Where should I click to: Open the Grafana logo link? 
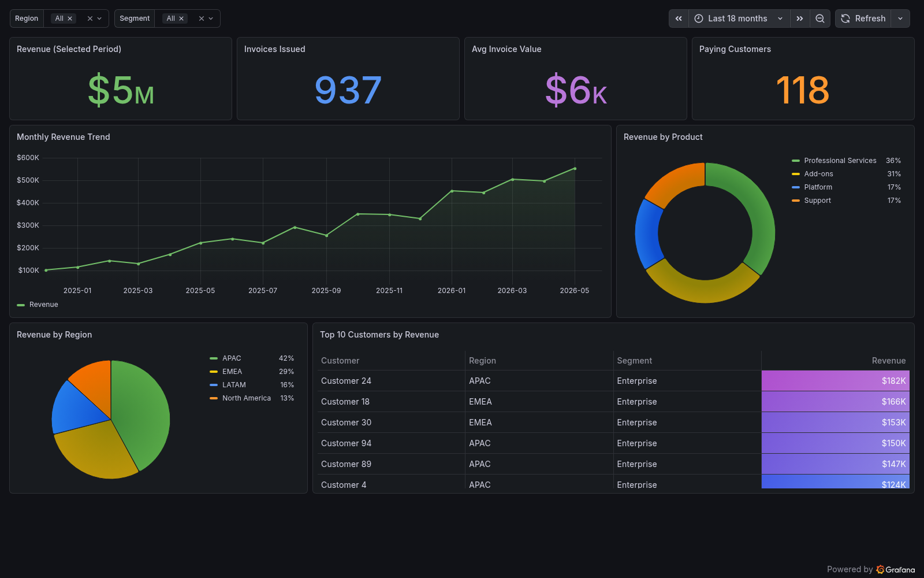pyautogui.click(x=896, y=569)
